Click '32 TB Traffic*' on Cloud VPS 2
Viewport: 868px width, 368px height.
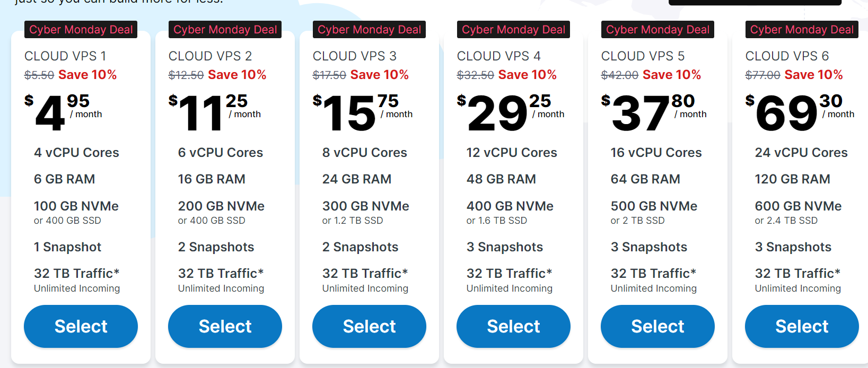click(x=221, y=273)
